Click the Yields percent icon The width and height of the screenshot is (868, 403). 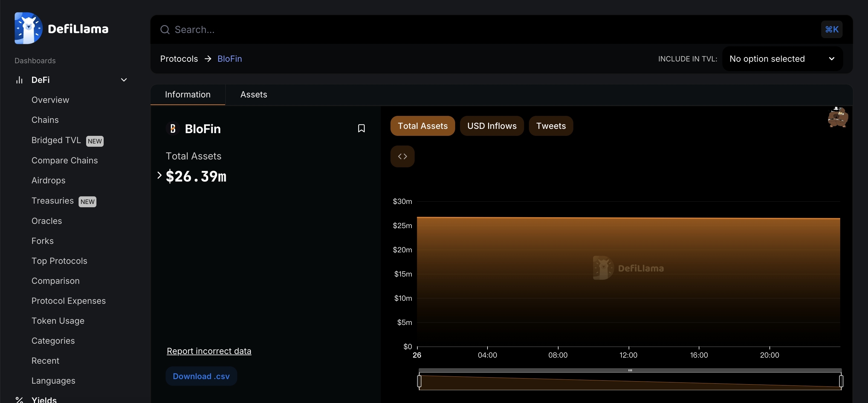point(20,400)
